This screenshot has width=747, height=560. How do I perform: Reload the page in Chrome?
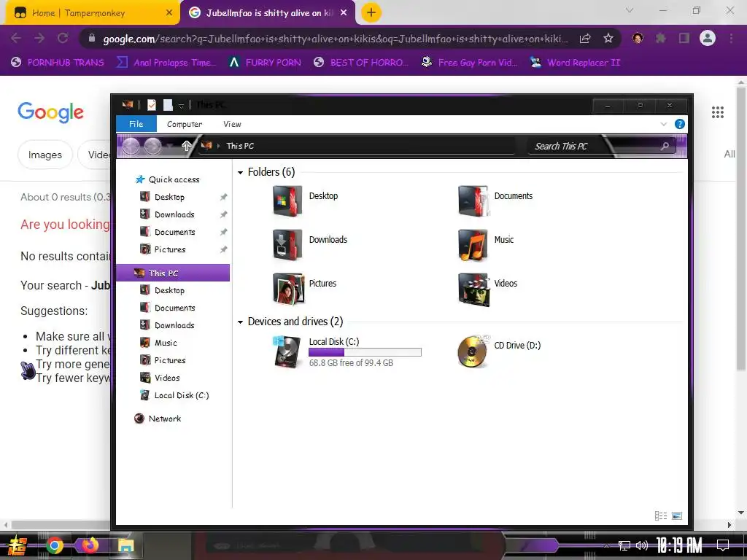pos(63,38)
